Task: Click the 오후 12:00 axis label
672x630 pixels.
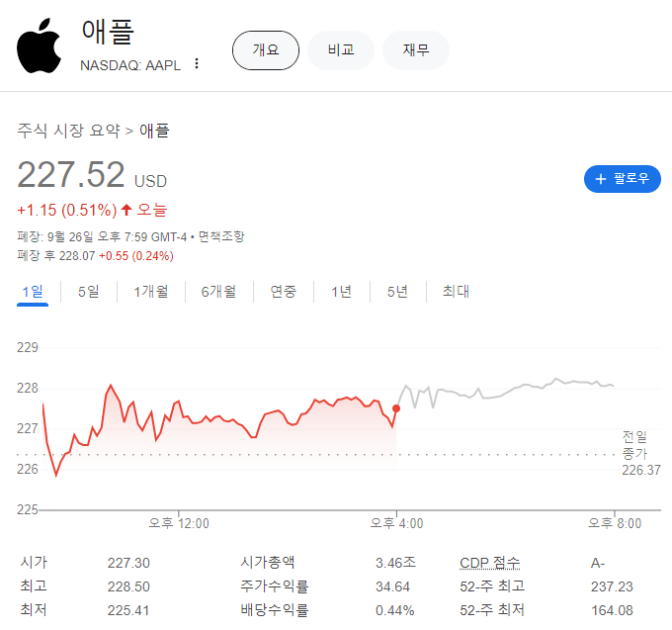Action: pos(179,523)
